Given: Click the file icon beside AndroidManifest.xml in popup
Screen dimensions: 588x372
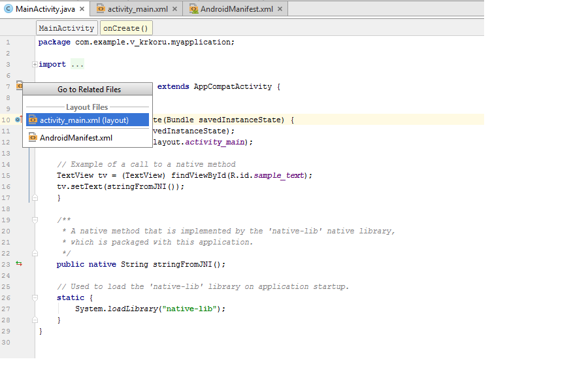Looking at the screenshot, I should click(x=33, y=137).
